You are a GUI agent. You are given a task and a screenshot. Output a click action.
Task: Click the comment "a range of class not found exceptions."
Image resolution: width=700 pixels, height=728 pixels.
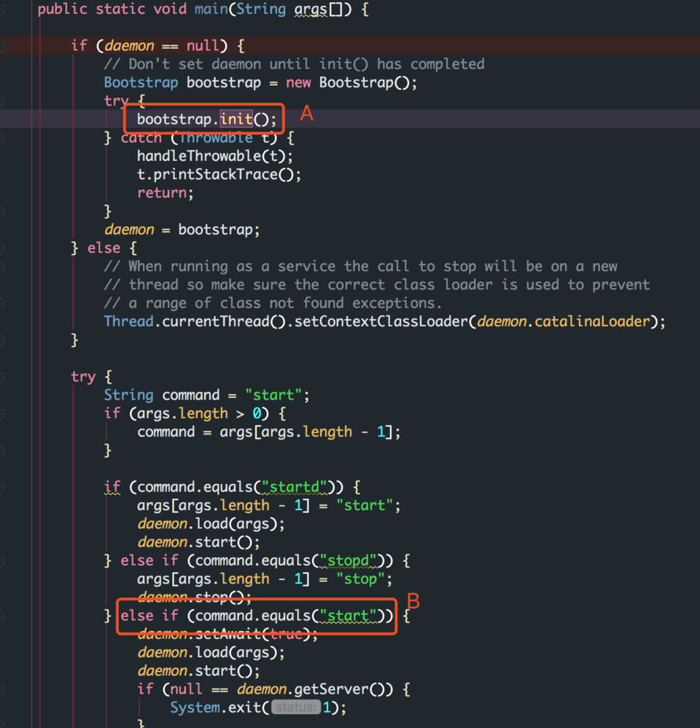[273, 303]
